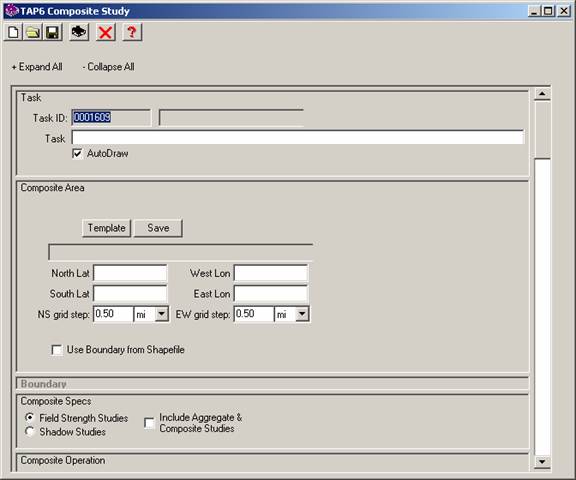Screen dimensions: 576x480
Task: Open the EW grid step units dropdown
Action: pos(302,314)
